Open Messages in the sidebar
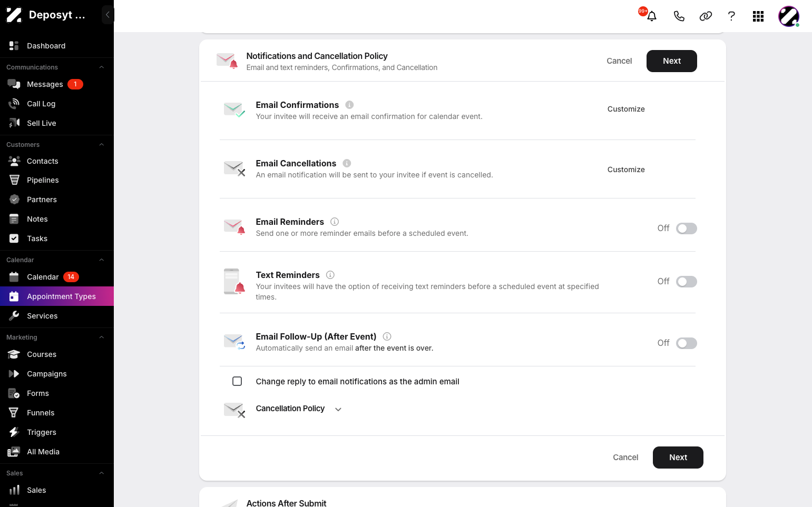The width and height of the screenshot is (812, 507). [57, 84]
